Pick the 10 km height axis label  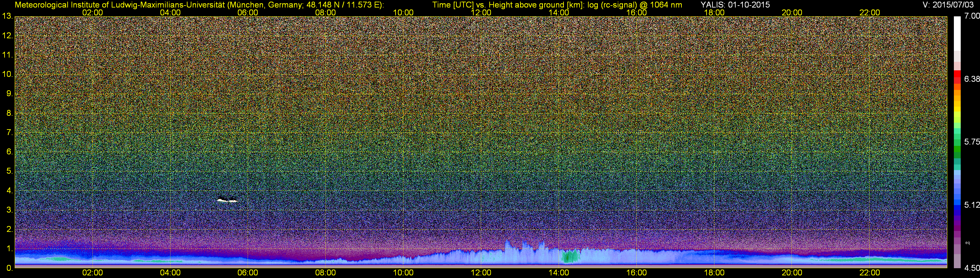7,74
